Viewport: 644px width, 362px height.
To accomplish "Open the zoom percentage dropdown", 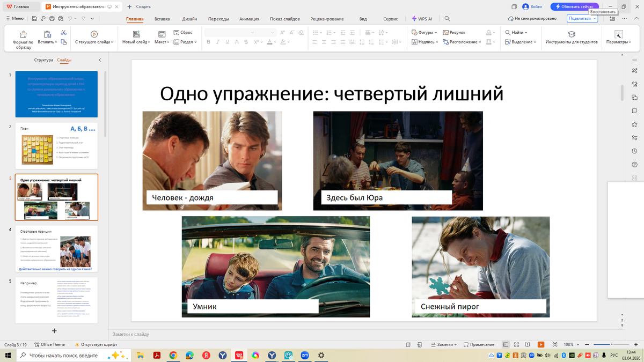I will tap(577, 344).
